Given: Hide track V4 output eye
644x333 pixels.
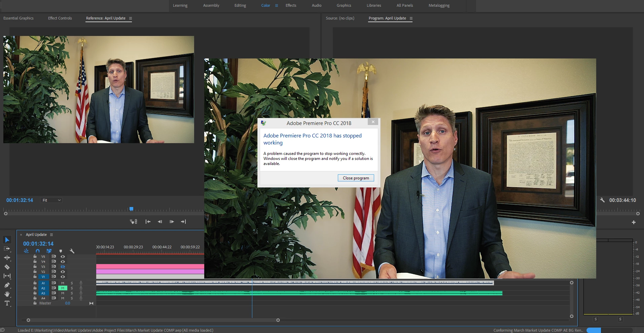Looking at the screenshot, I should [x=63, y=261].
